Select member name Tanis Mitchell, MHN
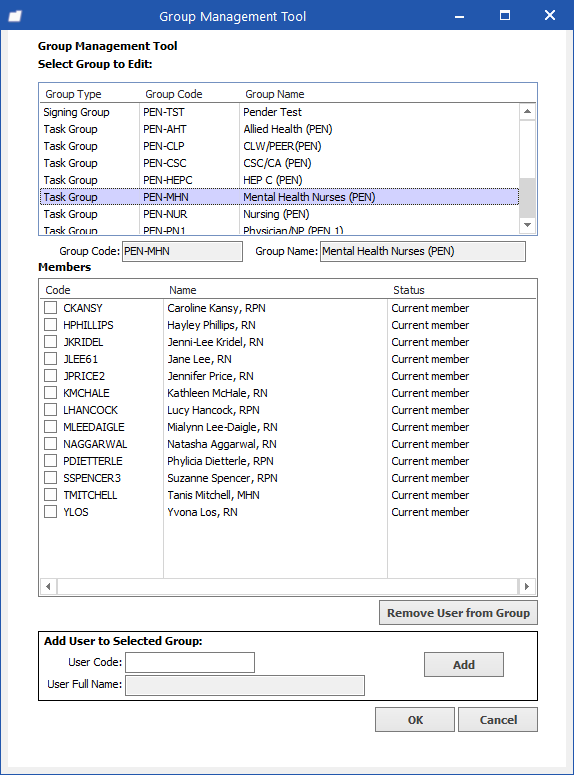This screenshot has height=775, width=574. (213, 495)
